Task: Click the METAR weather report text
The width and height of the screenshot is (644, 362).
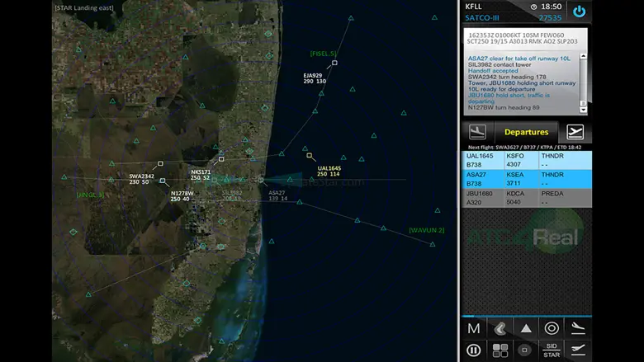Action: point(523,38)
